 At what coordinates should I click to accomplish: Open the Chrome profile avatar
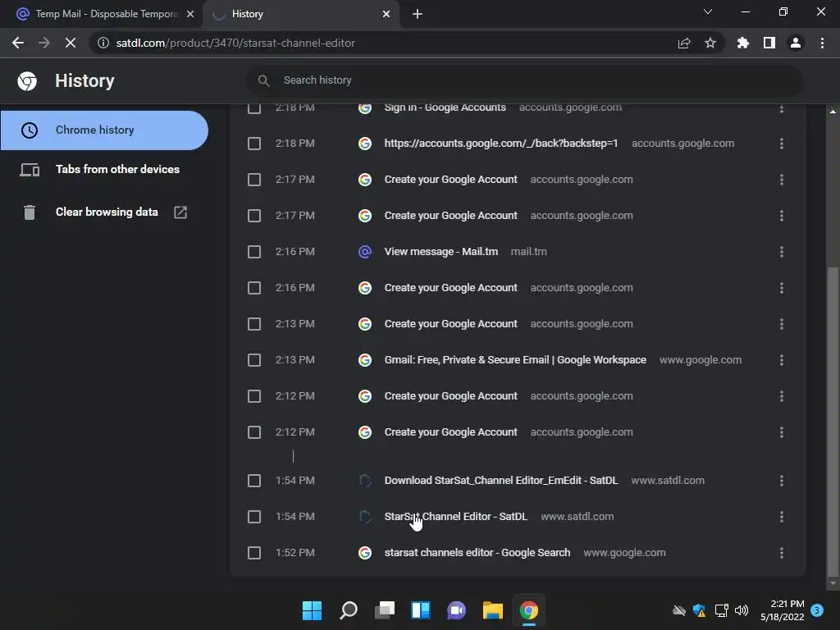coord(796,43)
